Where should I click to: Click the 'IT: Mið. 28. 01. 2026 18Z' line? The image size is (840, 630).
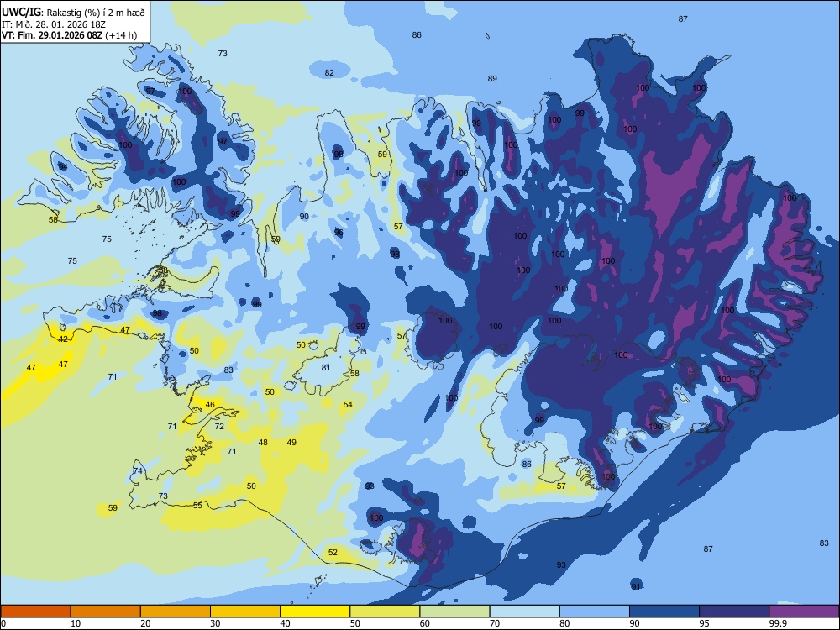click(x=54, y=24)
